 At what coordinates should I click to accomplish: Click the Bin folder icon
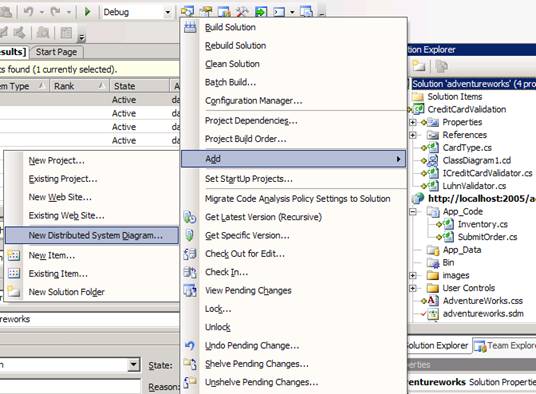coord(433,263)
